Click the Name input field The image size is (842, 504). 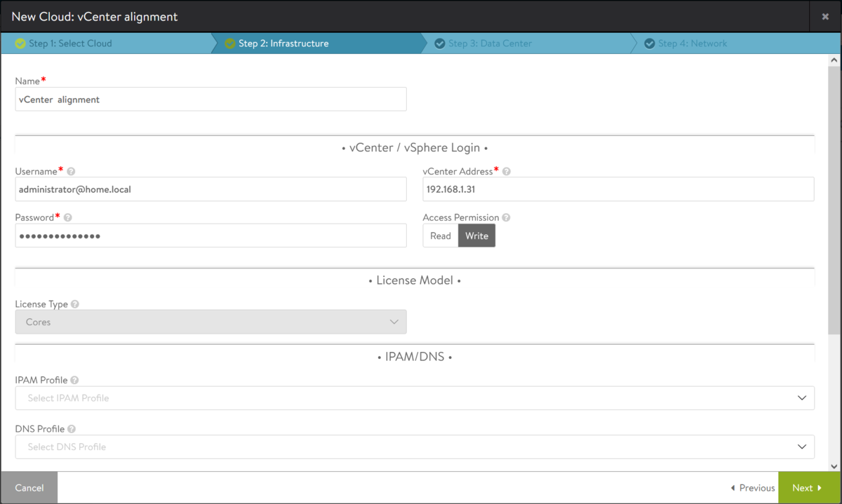point(210,100)
